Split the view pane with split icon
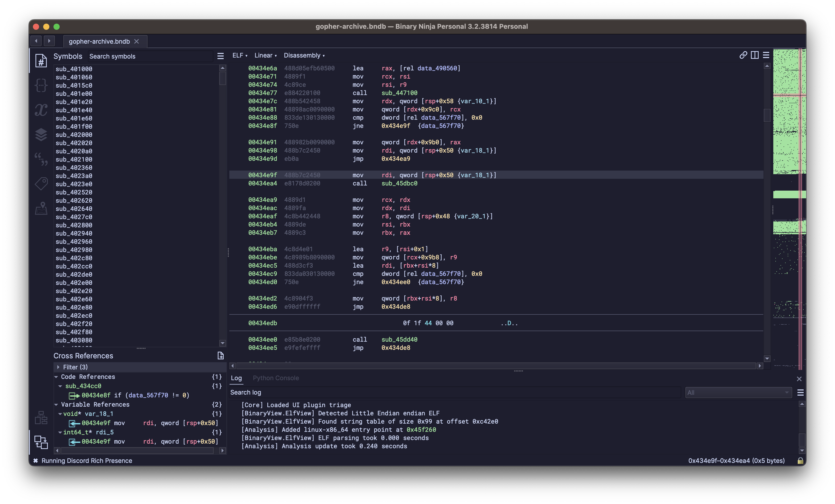 tap(755, 55)
